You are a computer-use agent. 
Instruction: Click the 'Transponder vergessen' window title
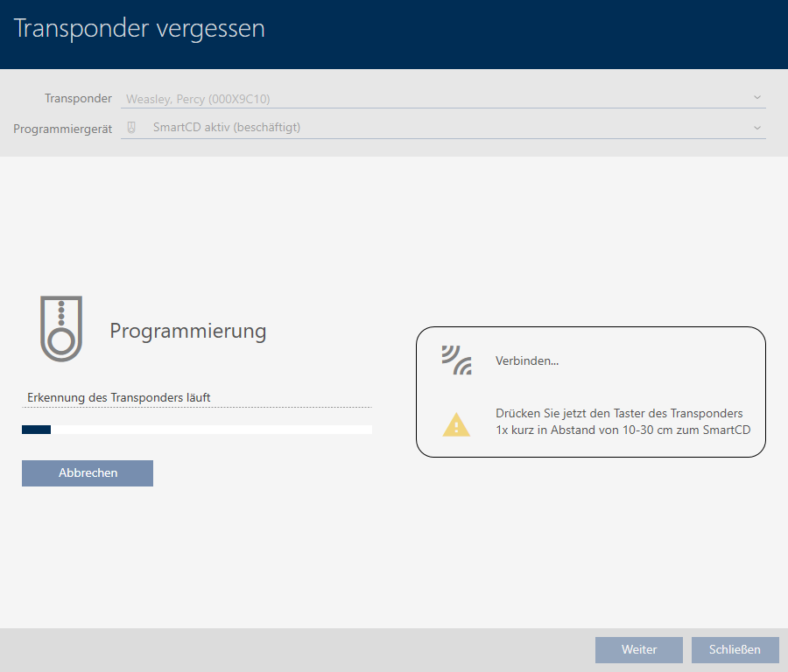pos(139,29)
